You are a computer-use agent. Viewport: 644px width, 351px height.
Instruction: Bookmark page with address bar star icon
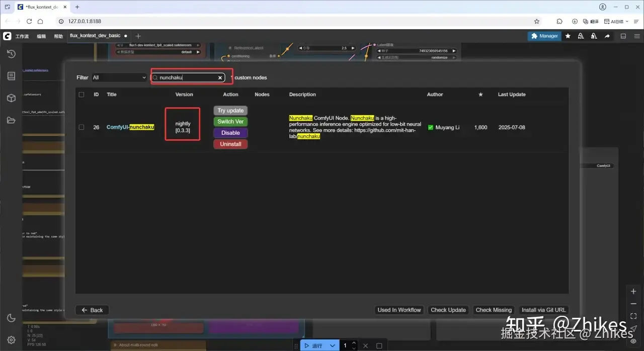pyautogui.click(x=537, y=22)
